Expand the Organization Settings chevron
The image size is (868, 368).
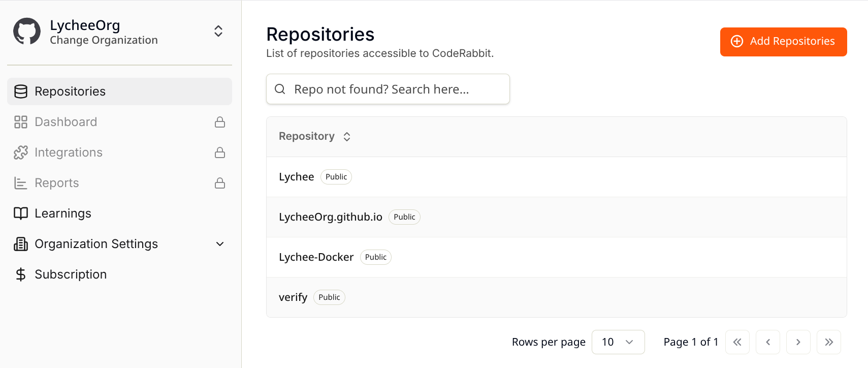[220, 244]
